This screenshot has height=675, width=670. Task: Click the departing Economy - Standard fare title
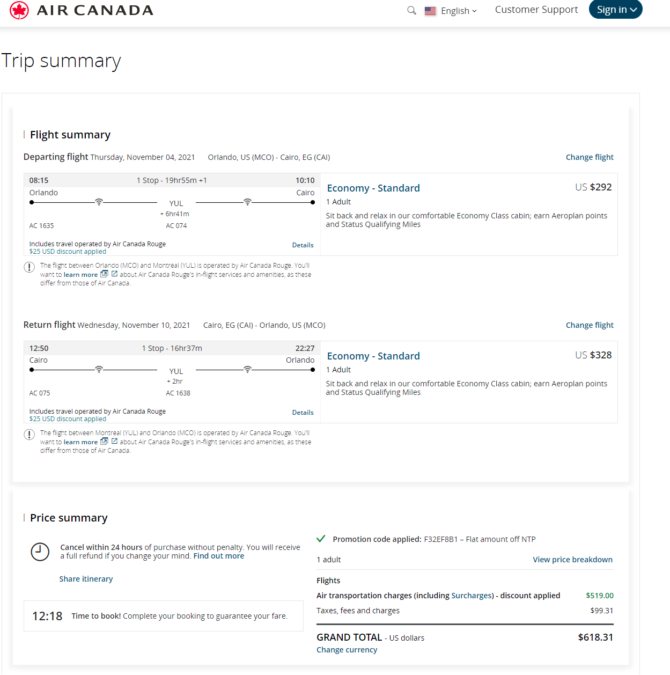point(373,188)
